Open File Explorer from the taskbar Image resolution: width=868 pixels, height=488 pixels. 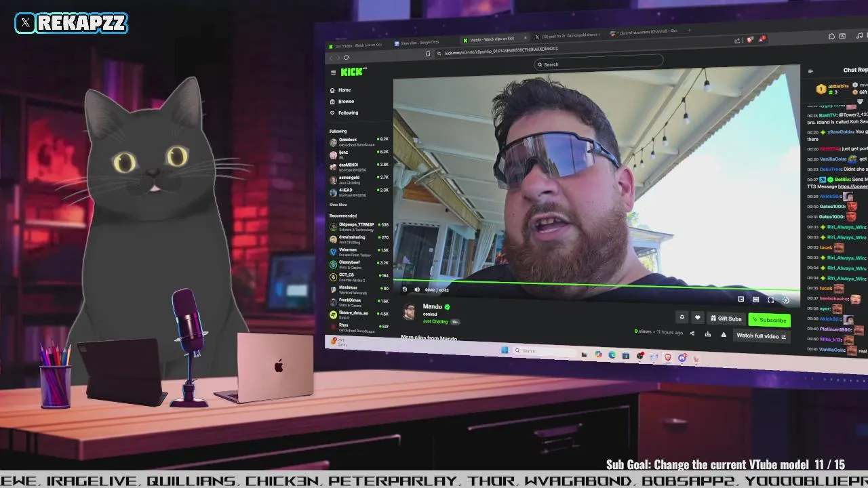[x=584, y=354]
